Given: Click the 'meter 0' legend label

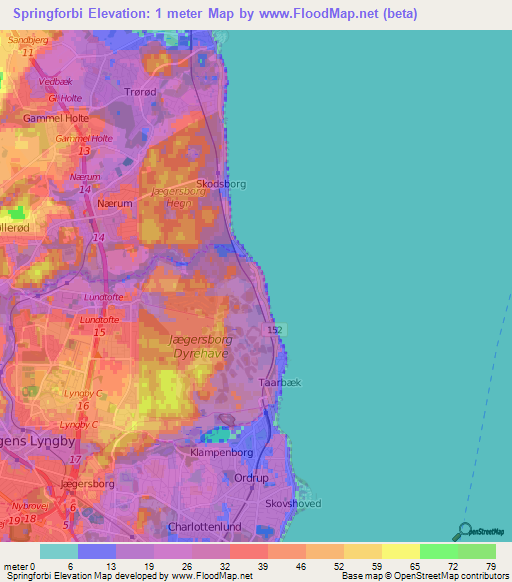Looking at the screenshot, I should tap(19, 567).
